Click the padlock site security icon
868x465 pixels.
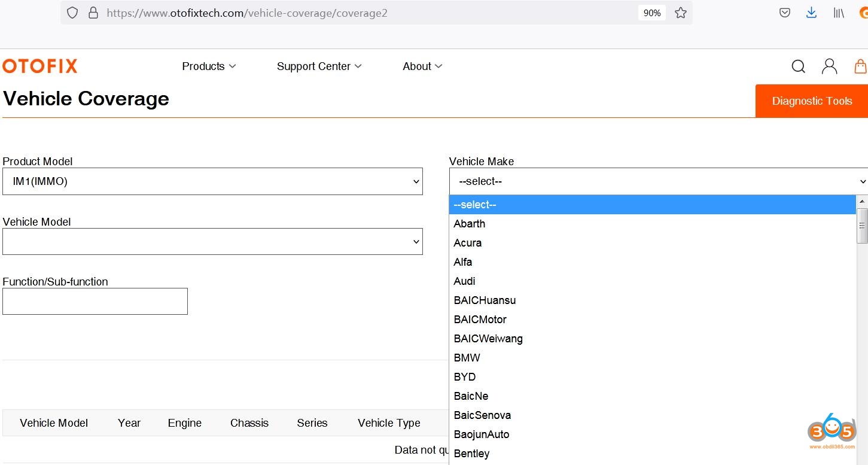(x=93, y=13)
